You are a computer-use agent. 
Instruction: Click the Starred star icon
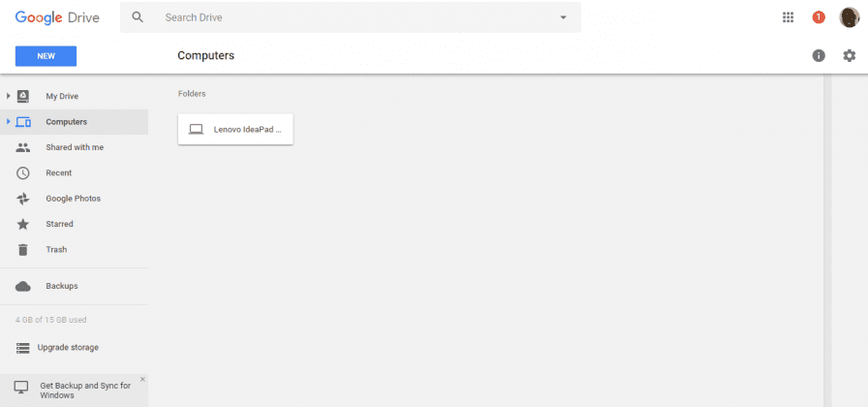(x=22, y=224)
